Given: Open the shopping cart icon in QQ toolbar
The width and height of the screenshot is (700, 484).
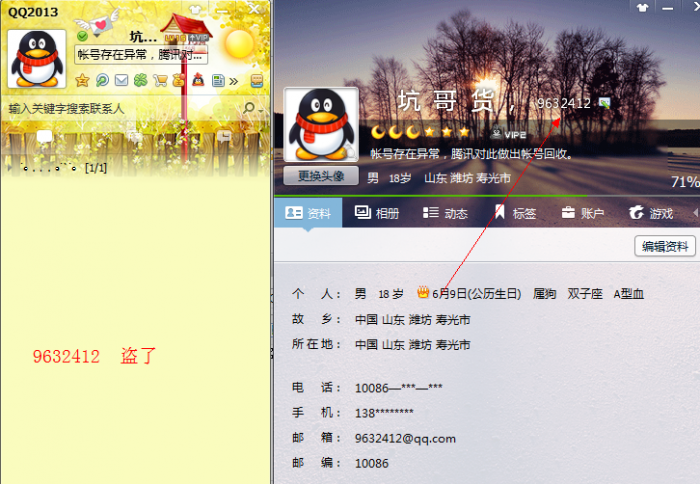Looking at the screenshot, I should [160, 80].
